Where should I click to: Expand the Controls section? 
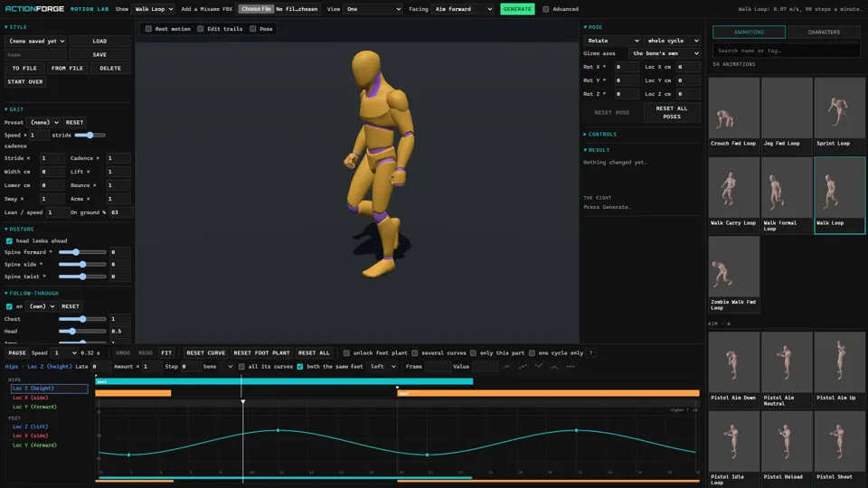[x=600, y=135]
